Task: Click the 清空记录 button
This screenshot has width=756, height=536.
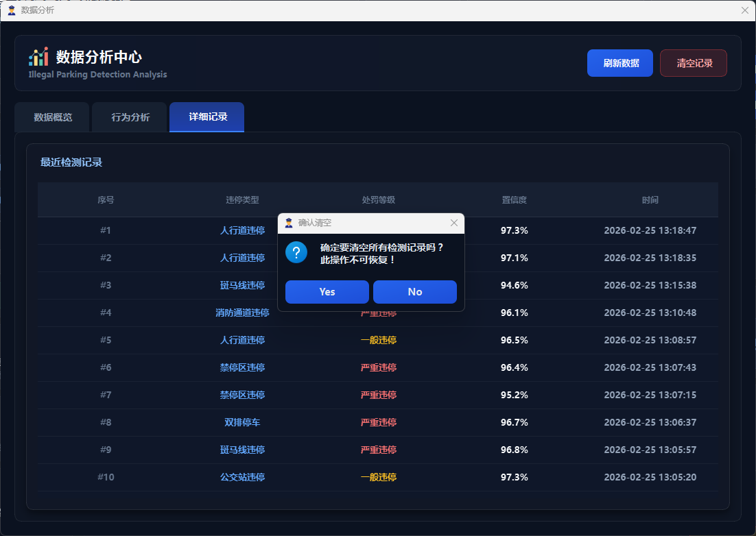Action: pyautogui.click(x=694, y=63)
